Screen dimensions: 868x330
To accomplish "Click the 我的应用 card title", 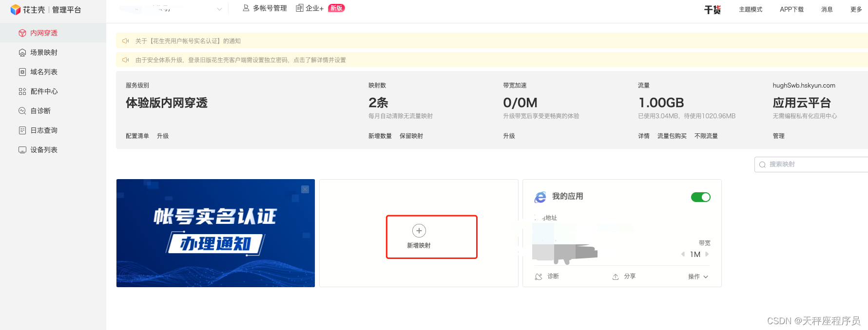I will click(568, 196).
